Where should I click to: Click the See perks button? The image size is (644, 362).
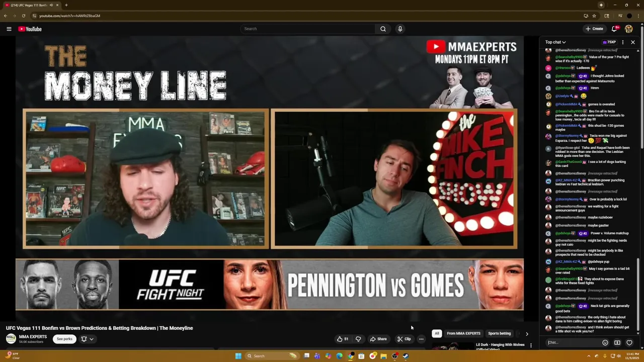(64, 339)
